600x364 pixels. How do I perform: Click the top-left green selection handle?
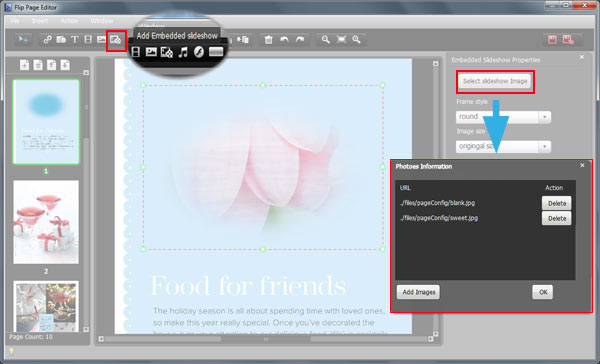(x=143, y=85)
